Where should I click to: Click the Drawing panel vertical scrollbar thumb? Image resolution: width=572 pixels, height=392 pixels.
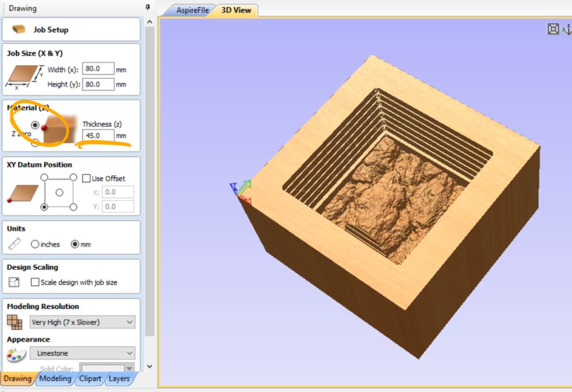(x=149, y=181)
